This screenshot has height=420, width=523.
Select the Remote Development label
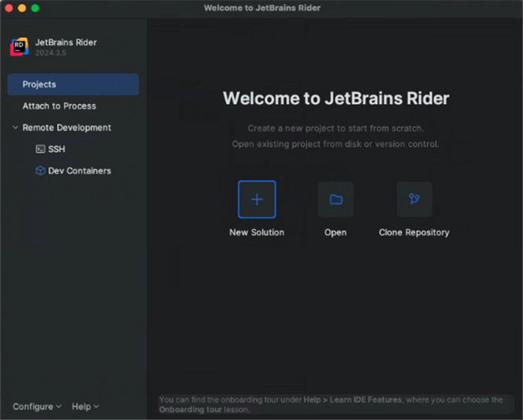pyautogui.click(x=67, y=128)
